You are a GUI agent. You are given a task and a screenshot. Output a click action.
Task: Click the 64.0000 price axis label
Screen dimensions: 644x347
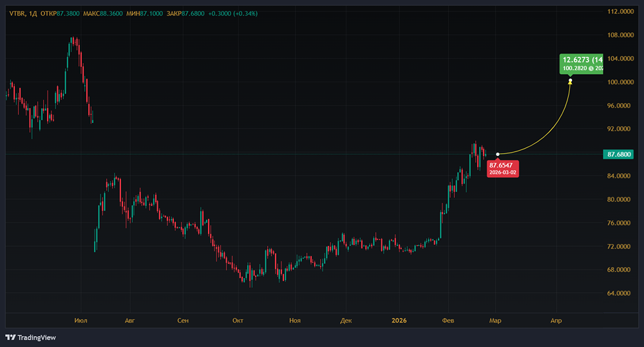coord(620,293)
